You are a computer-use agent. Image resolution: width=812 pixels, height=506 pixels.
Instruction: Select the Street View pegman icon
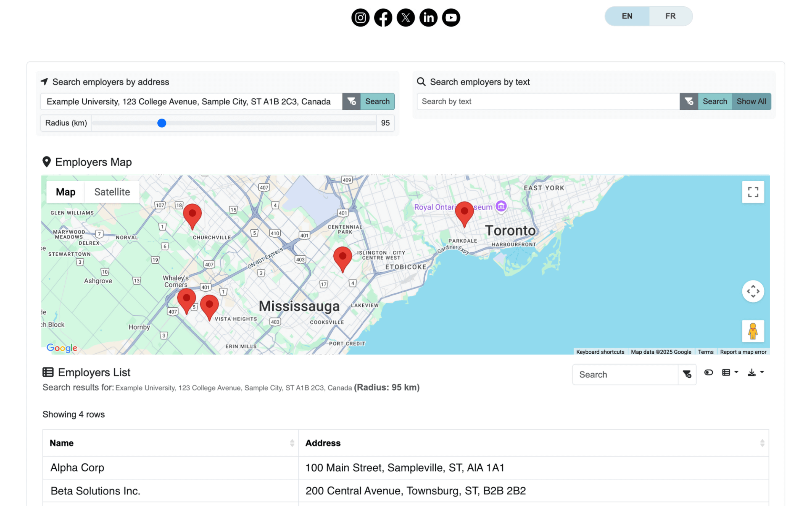click(x=753, y=331)
